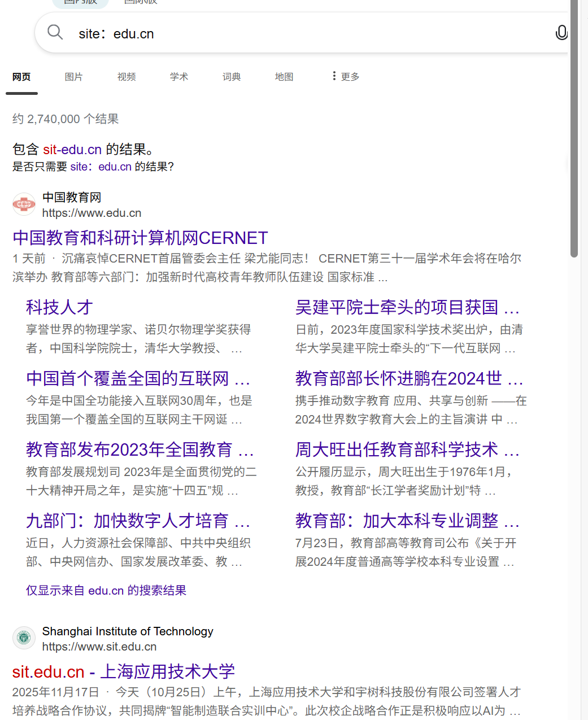Switch to the 图片 tab
588x720 pixels.
(73, 77)
